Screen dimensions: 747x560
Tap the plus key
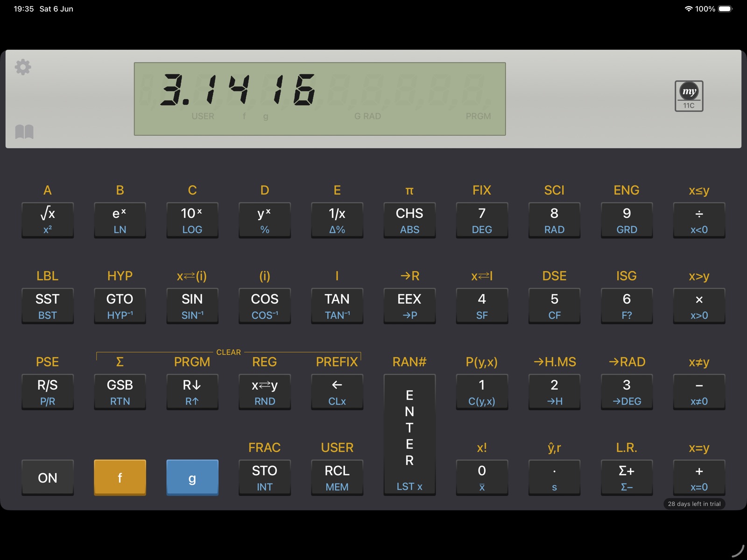[699, 478]
